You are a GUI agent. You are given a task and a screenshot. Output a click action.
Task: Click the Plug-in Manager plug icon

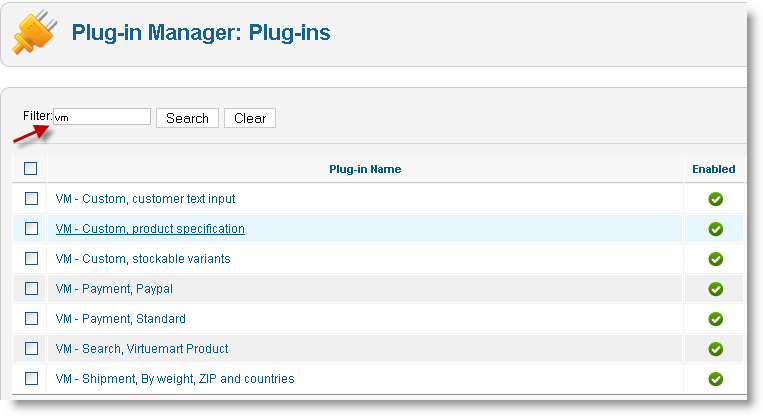[34, 33]
